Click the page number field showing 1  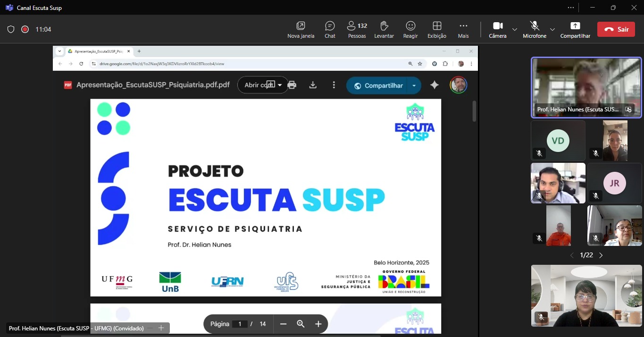pos(241,324)
